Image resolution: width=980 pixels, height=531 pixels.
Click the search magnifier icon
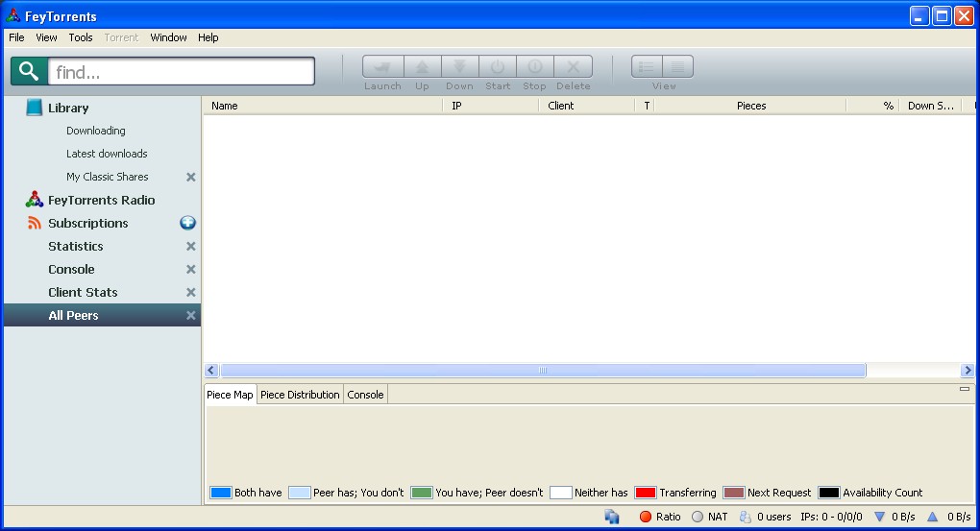pyautogui.click(x=29, y=71)
